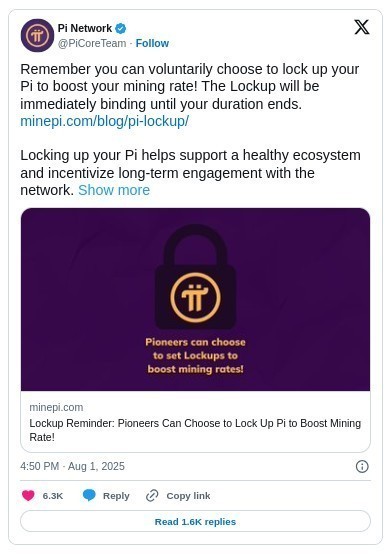
Task: Open the Pi Network profile avatar
Action: pos(37,35)
